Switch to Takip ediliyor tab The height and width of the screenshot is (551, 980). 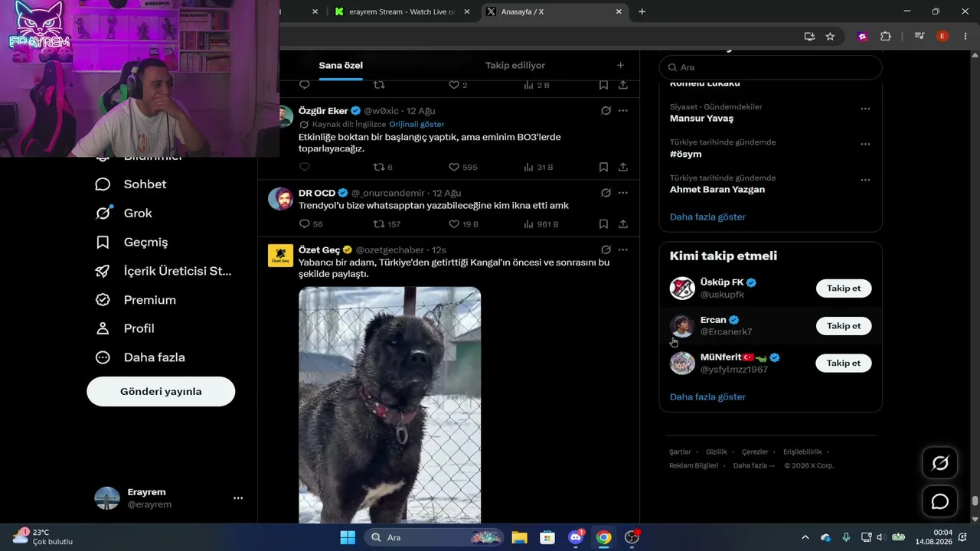pyautogui.click(x=515, y=65)
